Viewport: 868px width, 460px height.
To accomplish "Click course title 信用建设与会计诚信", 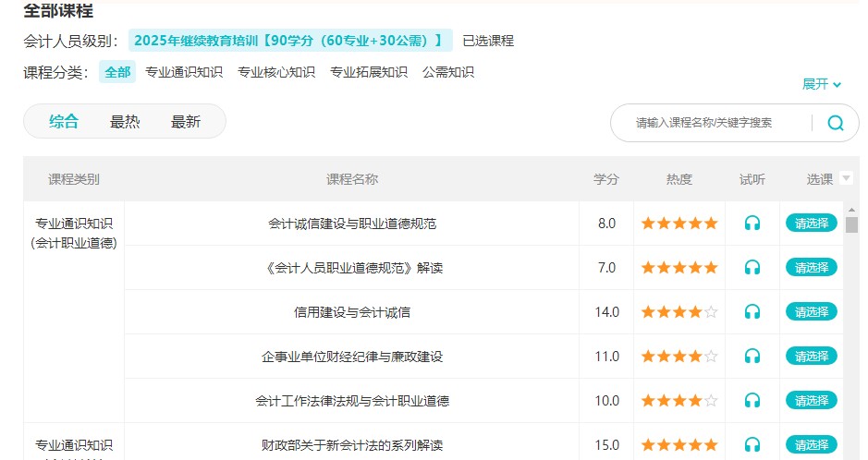I will click(352, 312).
